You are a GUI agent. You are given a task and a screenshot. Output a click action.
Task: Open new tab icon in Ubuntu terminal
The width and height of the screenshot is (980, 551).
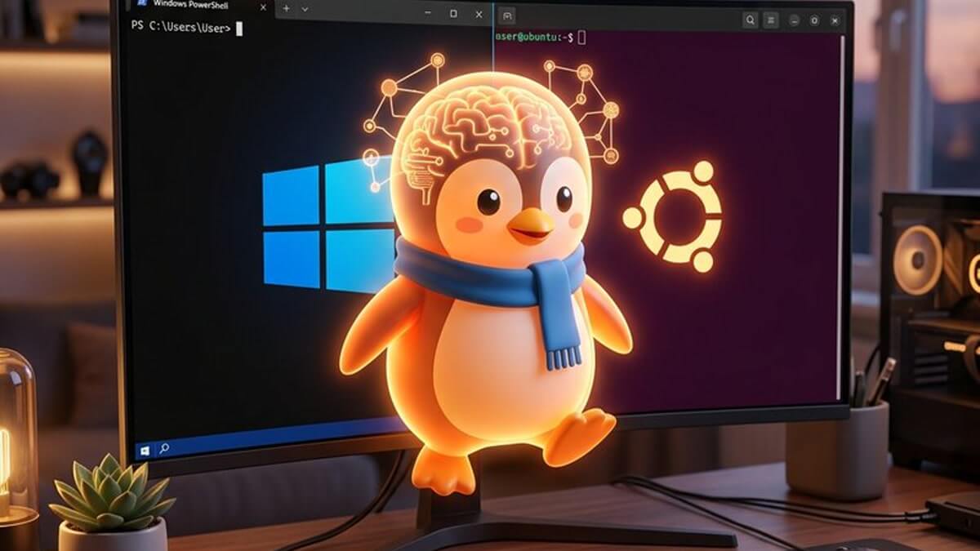tap(506, 16)
